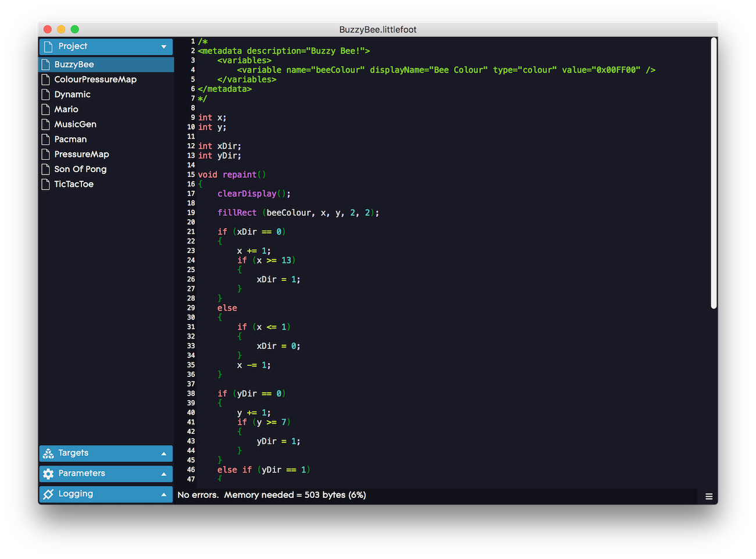Click the hamburger menu icon in status bar

pos(708,496)
